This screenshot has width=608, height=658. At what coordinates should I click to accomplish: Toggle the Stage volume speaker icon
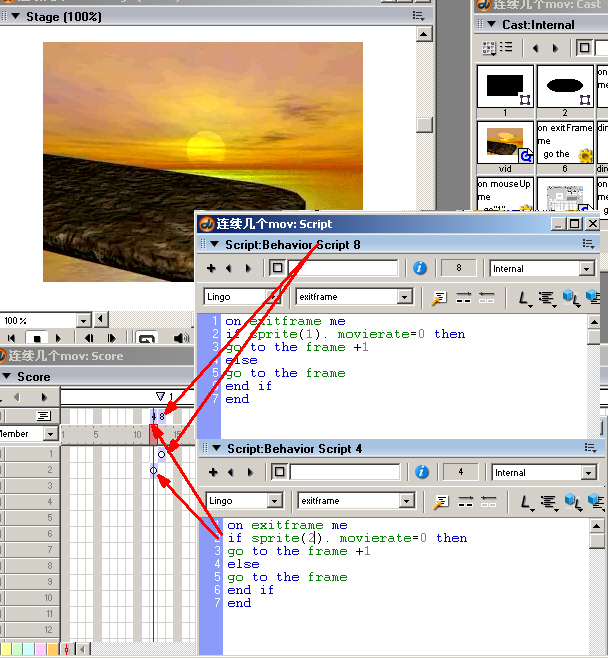tap(181, 338)
